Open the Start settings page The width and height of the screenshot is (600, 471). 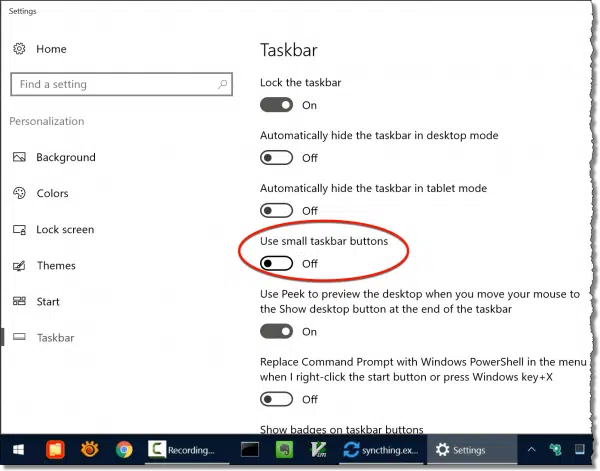(48, 302)
